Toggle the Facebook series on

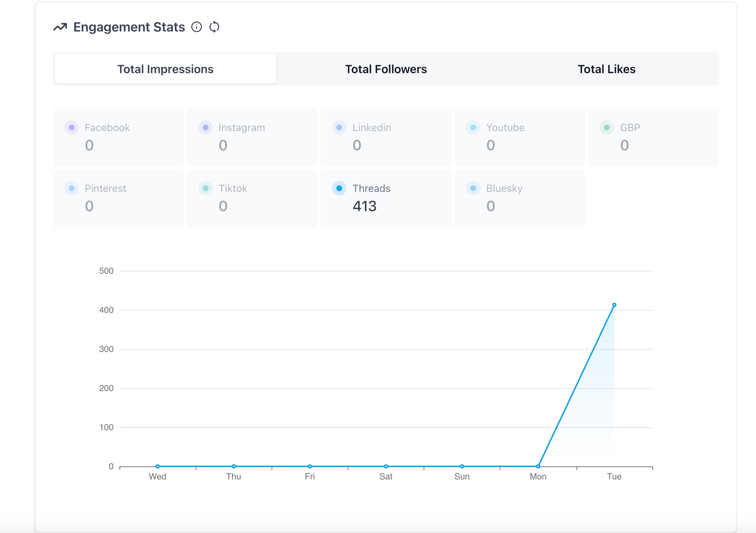click(118, 137)
